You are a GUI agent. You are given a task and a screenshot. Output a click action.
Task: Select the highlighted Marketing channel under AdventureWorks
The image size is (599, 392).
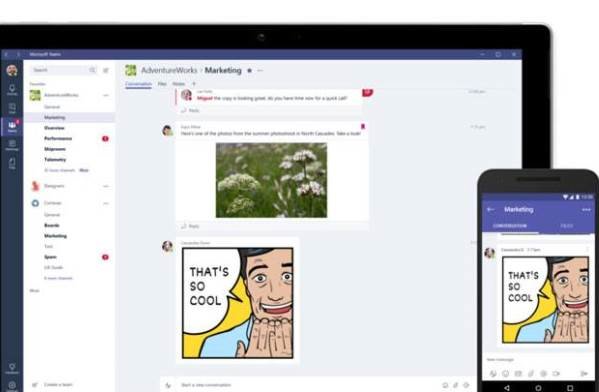click(x=70, y=117)
